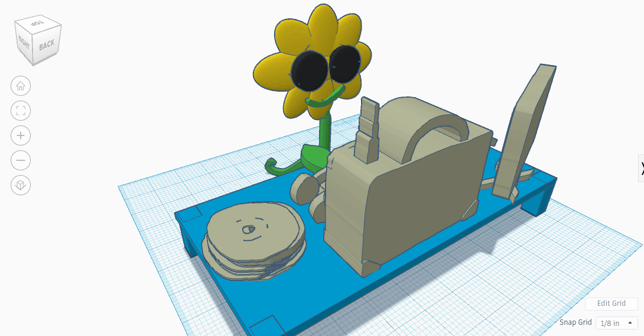Click the Fit all in view icon
Viewport: 644px width, 336px height.
click(x=21, y=111)
